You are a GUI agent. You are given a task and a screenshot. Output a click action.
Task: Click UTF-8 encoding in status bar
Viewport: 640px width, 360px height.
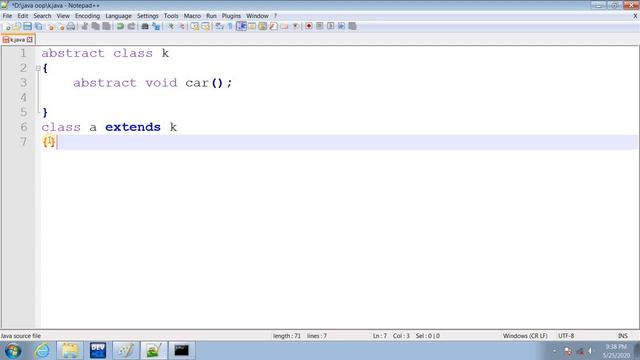566,336
